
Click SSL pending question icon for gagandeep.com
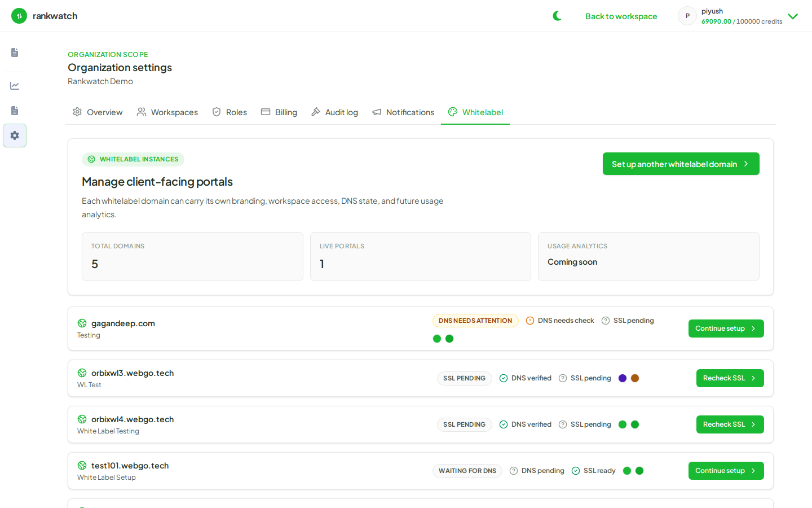pos(606,321)
